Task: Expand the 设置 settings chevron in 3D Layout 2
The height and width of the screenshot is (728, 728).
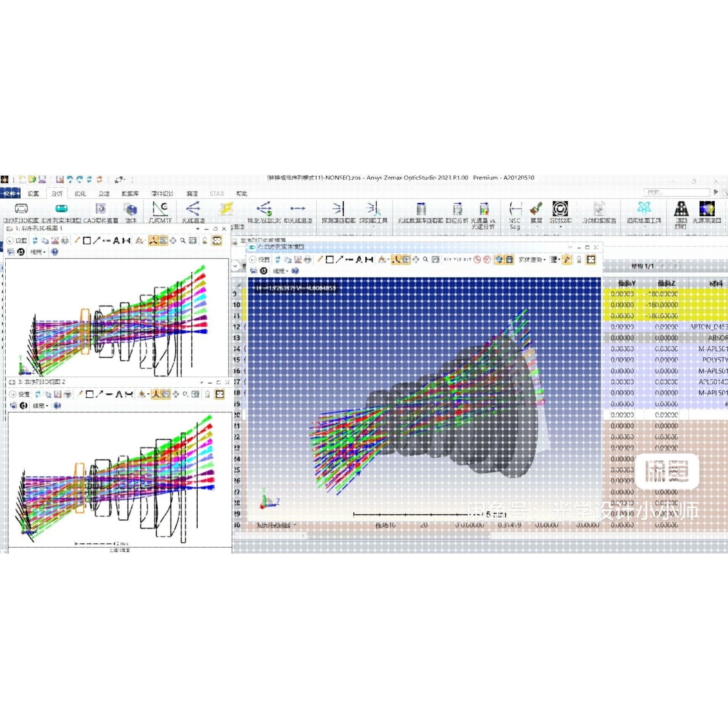Action: coord(13,394)
